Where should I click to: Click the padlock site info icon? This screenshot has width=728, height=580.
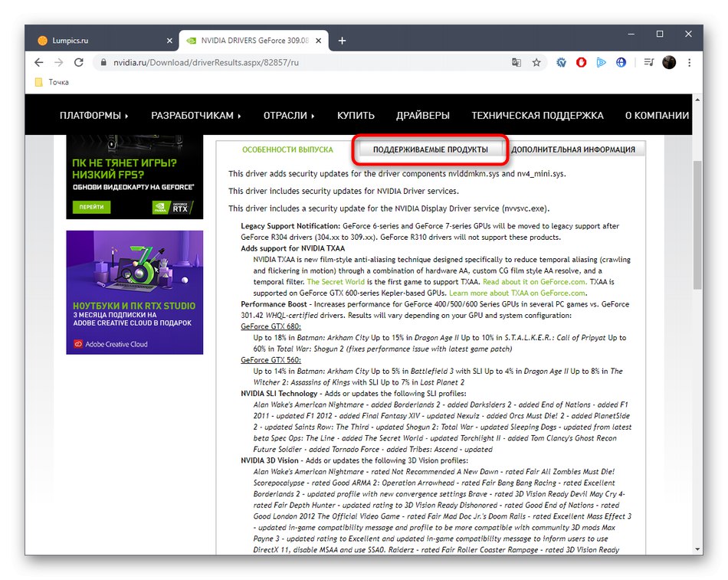103,63
